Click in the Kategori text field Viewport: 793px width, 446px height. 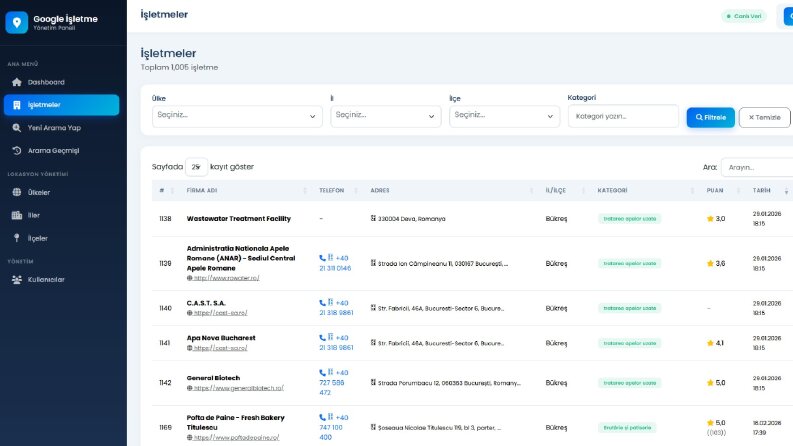coord(623,116)
